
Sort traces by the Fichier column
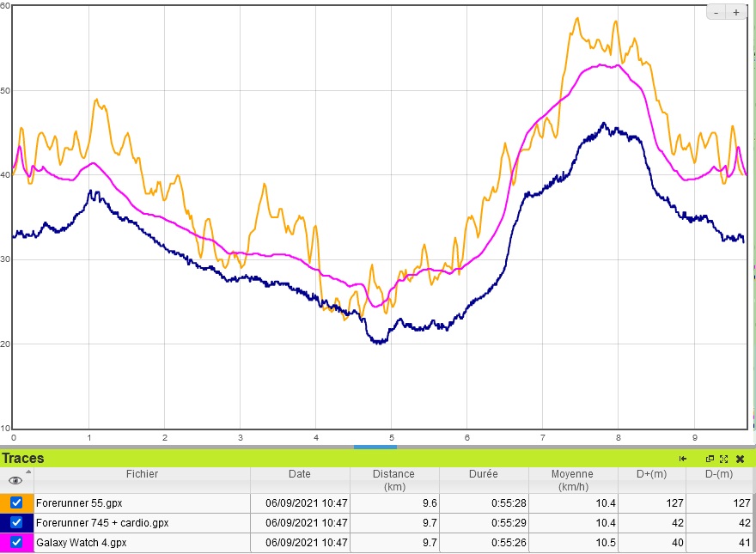click(x=142, y=474)
